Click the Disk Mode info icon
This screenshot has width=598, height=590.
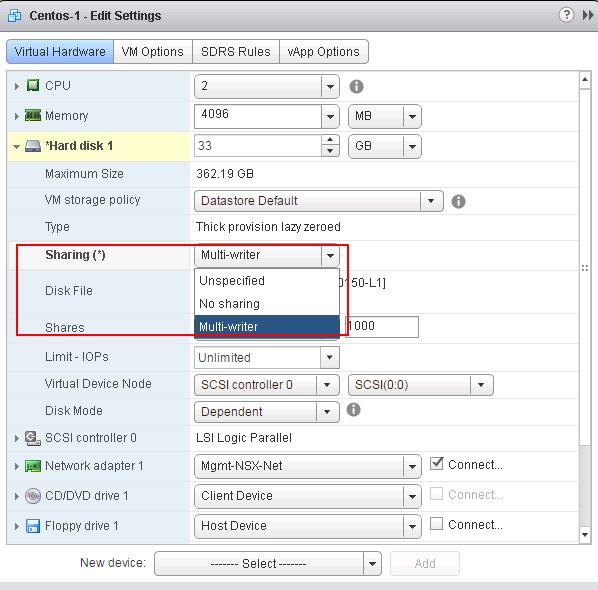[x=353, y=410]
